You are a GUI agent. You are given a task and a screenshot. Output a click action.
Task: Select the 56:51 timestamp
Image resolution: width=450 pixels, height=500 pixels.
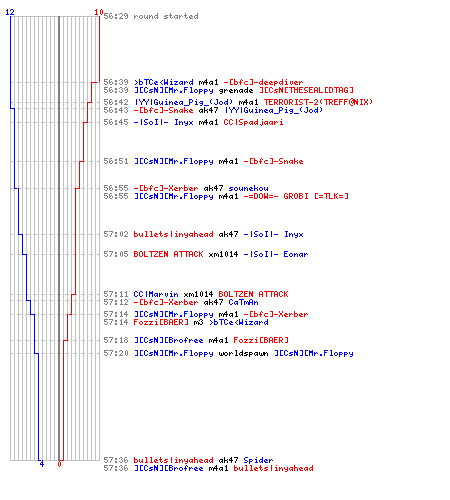(116, 161)
